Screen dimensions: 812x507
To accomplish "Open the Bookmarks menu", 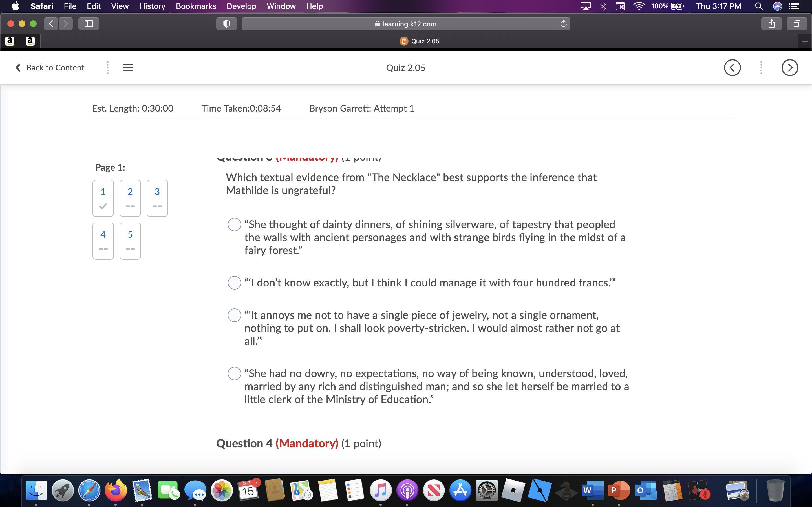I will point(196,6).
